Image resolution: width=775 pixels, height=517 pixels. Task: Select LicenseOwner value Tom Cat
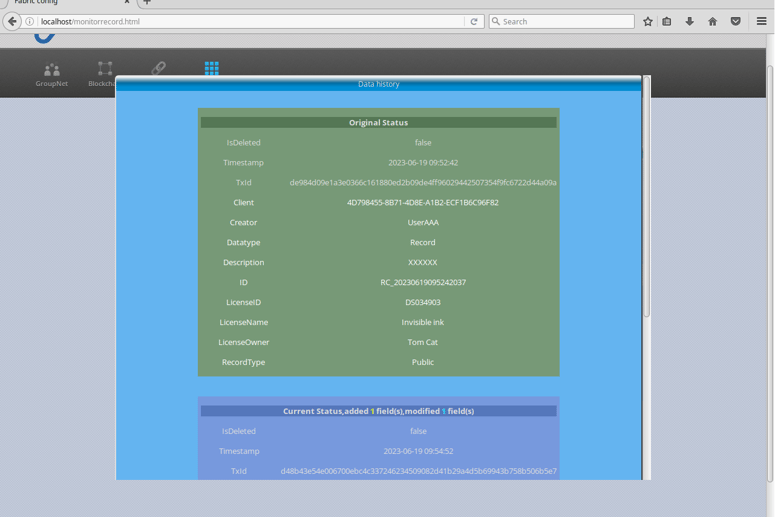point(423,342)
